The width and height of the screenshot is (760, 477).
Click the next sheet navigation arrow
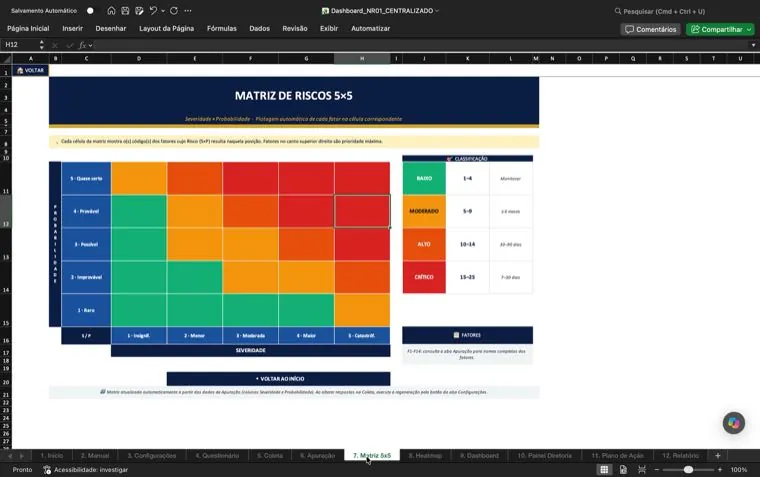pos(21,456)
